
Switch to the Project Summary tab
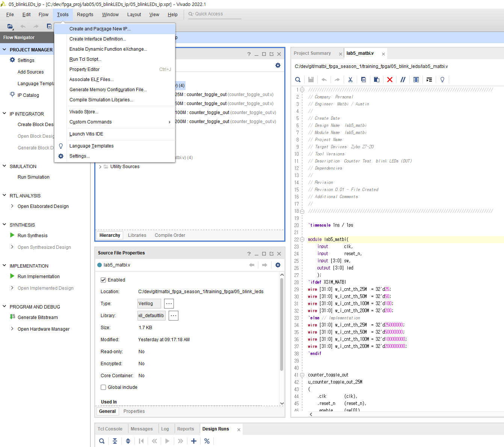[312, 53]
